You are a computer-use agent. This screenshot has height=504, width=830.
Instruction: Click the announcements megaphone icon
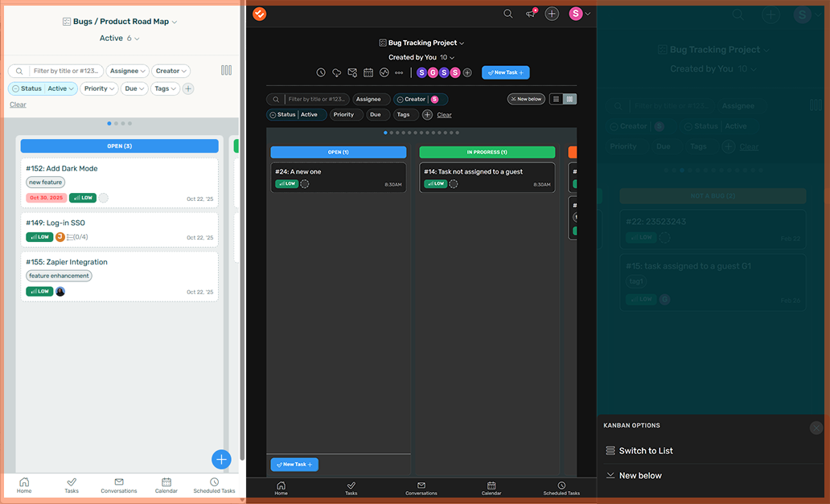(530, 14)
